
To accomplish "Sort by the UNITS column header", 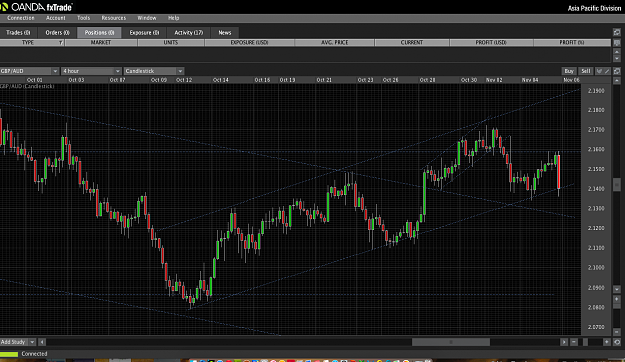I will 171,42.
